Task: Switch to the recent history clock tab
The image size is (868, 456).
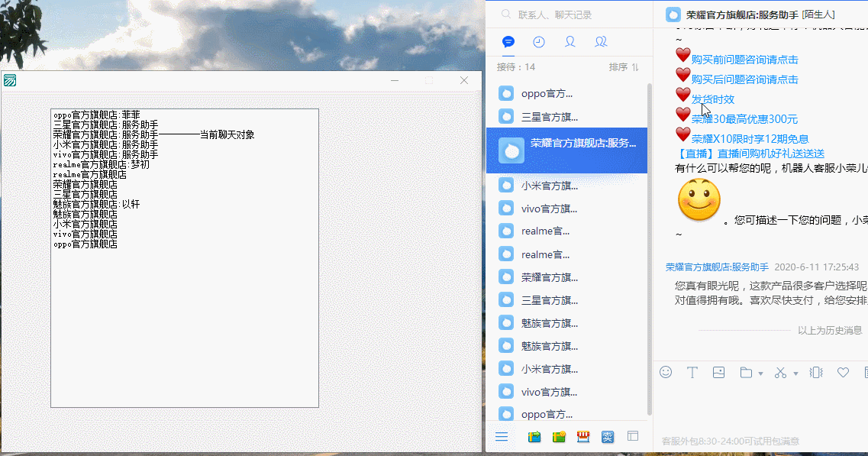Action: click(x=539, y=41)
